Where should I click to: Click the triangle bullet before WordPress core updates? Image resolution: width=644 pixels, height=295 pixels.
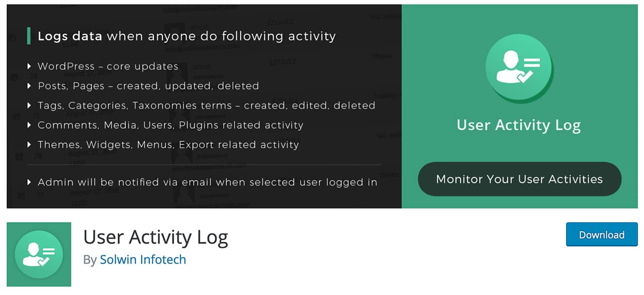29,66
